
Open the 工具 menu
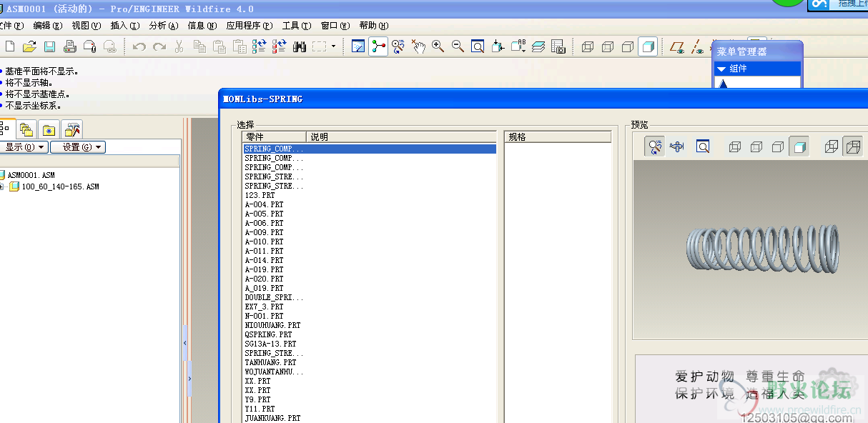(297, 26)
